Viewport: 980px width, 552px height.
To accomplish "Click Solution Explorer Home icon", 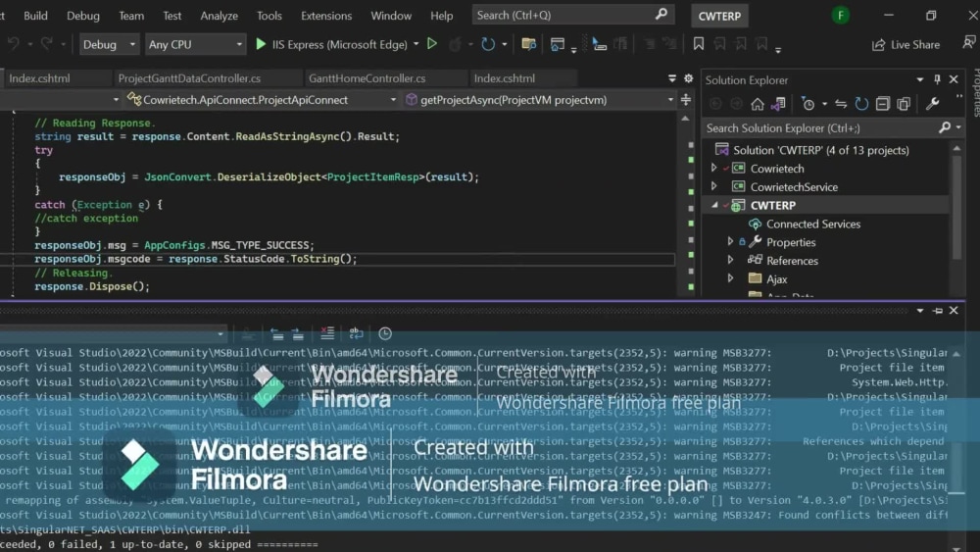I will 757,104.
